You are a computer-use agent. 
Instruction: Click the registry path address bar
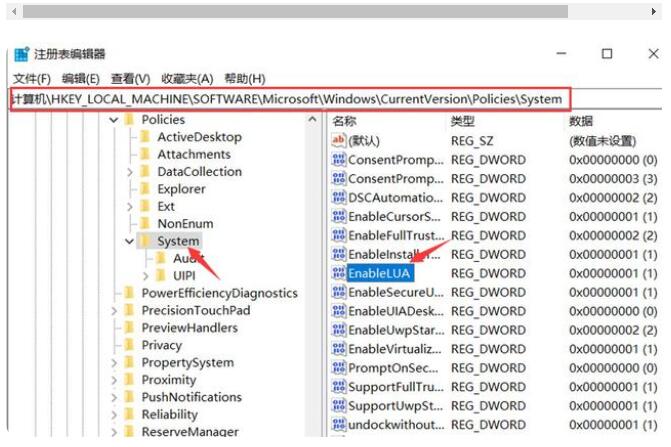290,99
